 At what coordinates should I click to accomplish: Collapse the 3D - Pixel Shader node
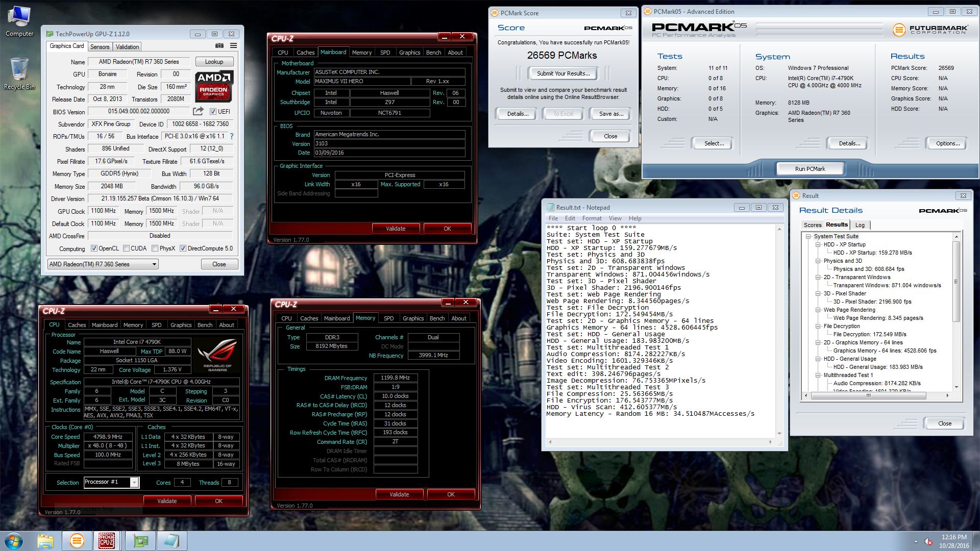point(818,293)
